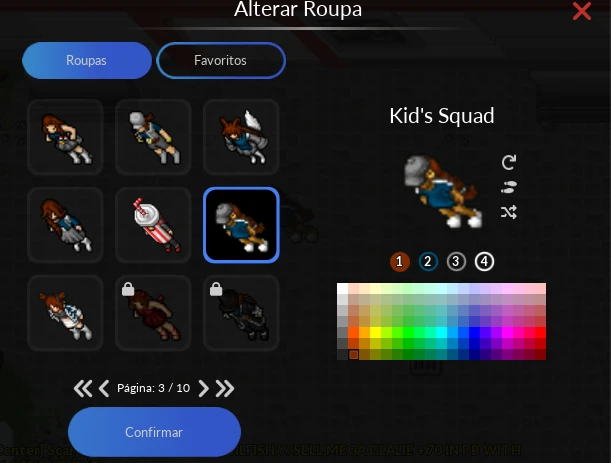Click the locked dark red dress outfit
The height and width of the screenshot is (463, 611).
point(153,313)
